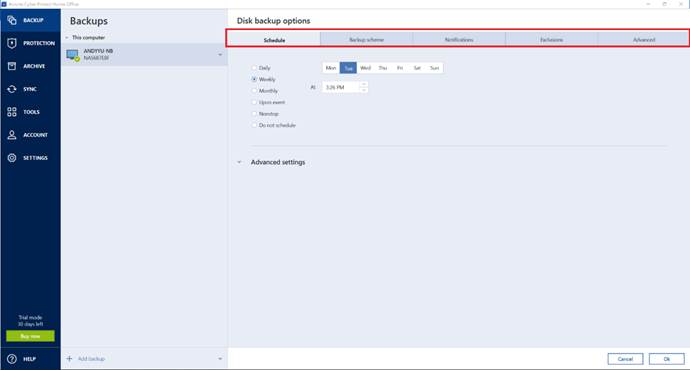Open the ANDYYU NB backup dropdown arrow

point(220,55)
